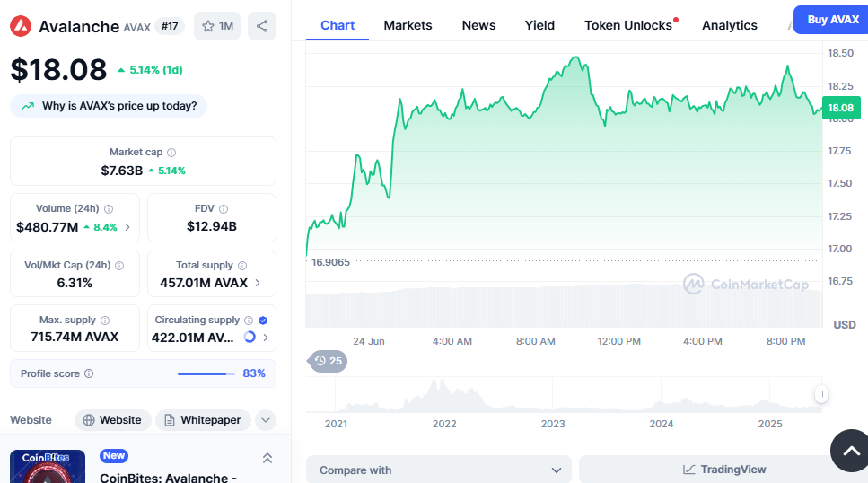868x483 pixels.
Task: Open the Volume (24h) details chevron
Action: pyautogui.click(x=127, y=227)
